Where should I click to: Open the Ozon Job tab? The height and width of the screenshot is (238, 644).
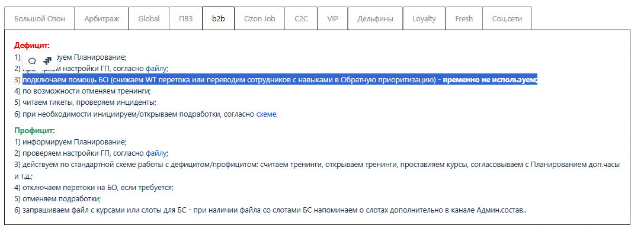[259, 18]
